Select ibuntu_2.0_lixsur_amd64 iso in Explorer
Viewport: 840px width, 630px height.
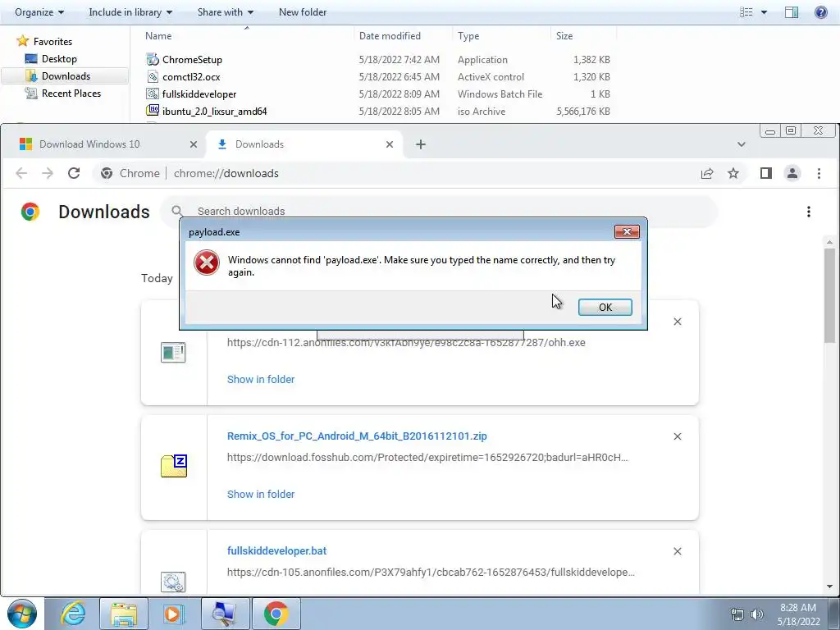pos(214,111)
